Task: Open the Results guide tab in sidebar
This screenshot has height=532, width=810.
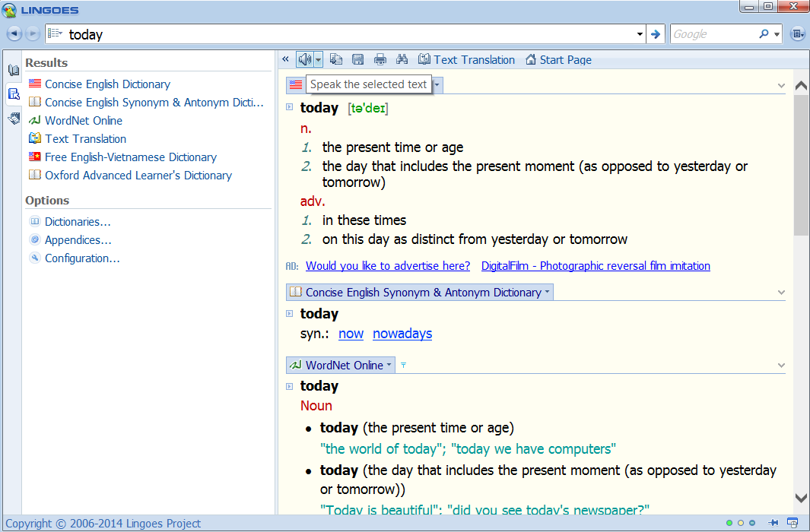Action: pyautogui.click(x=14, y=94)
